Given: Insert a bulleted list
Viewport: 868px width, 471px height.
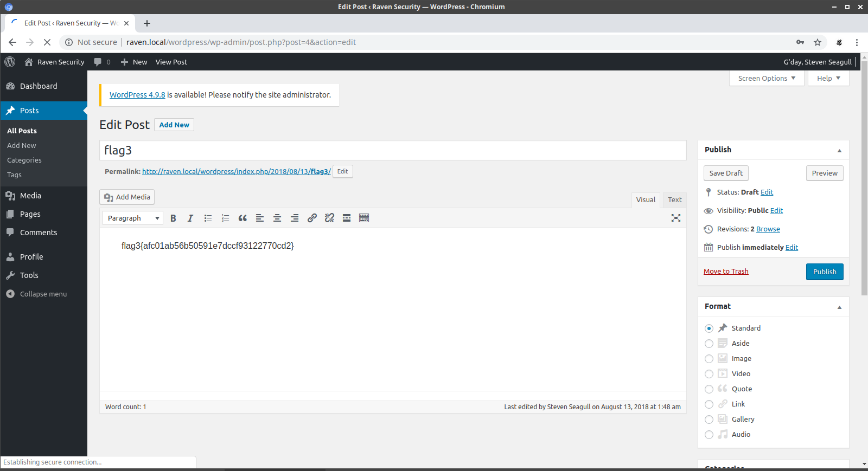Looking at the screenshot, I should [x=208, y=218].
